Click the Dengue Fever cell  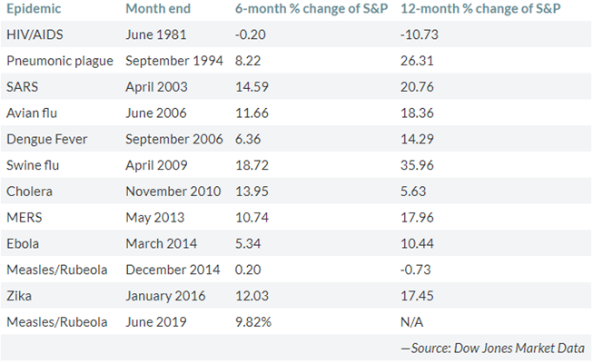pyautogui.click(x=44, y=140)
